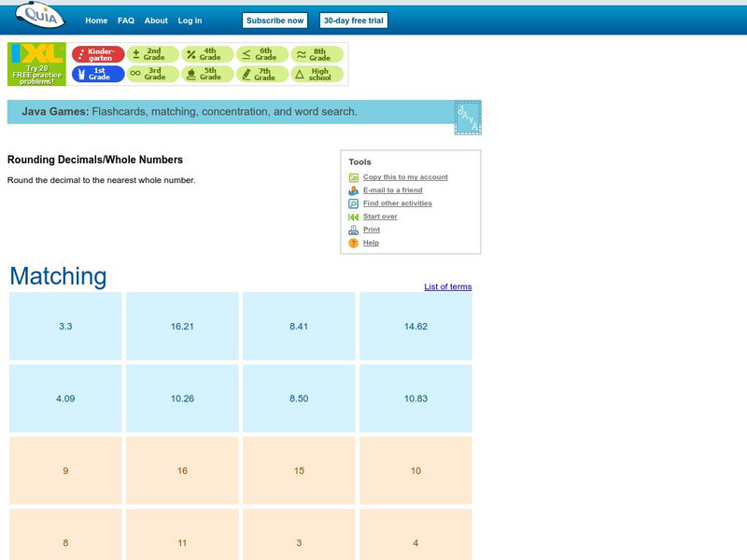The height and width of the screenshot is (560, 747).
Task: Click the Java stamp icon in banner
Action: pos(467,118)
